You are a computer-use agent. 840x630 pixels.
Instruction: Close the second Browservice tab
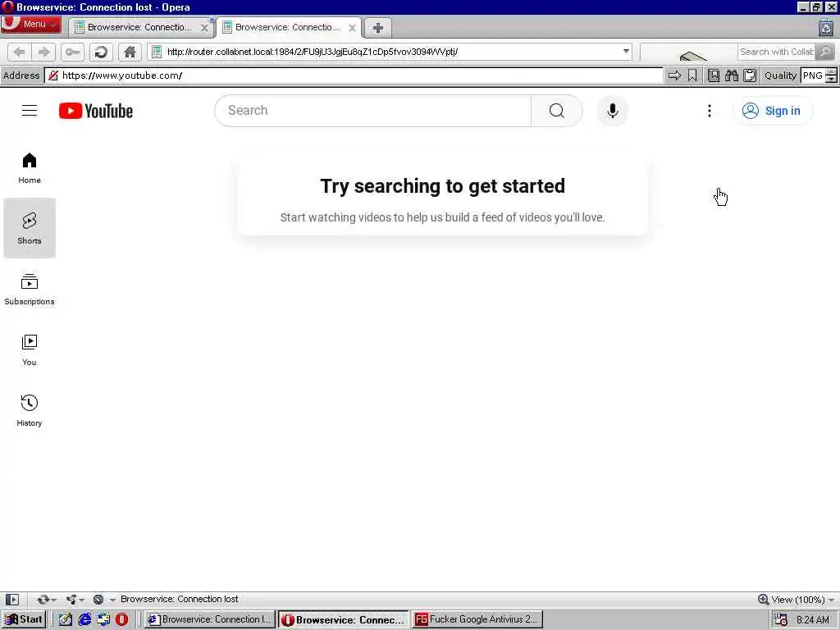click(352, 28)
